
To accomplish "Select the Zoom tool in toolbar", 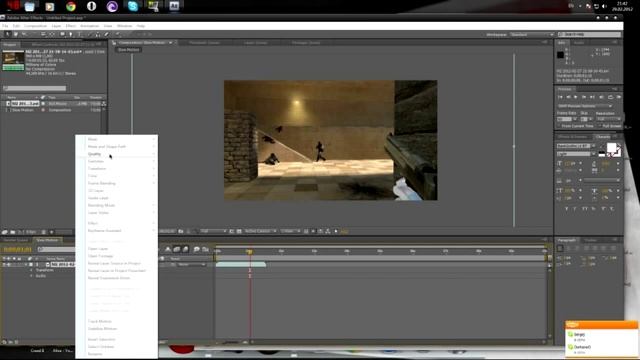I will (x=24, y=34).
